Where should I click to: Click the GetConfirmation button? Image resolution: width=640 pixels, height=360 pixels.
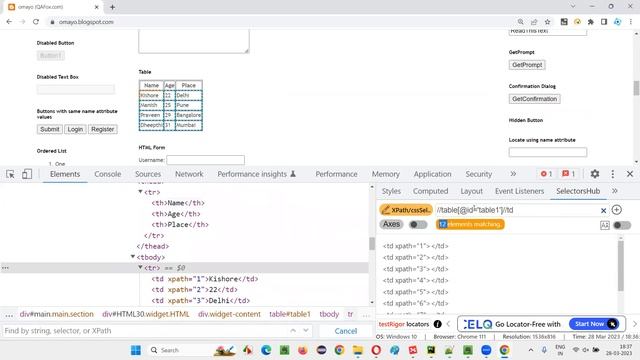point(534,99)
